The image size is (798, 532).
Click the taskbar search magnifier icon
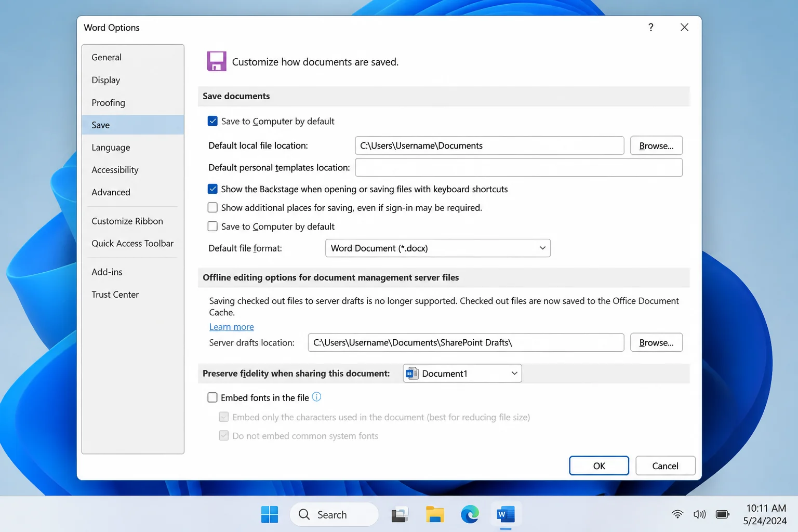tap(304, 514)
